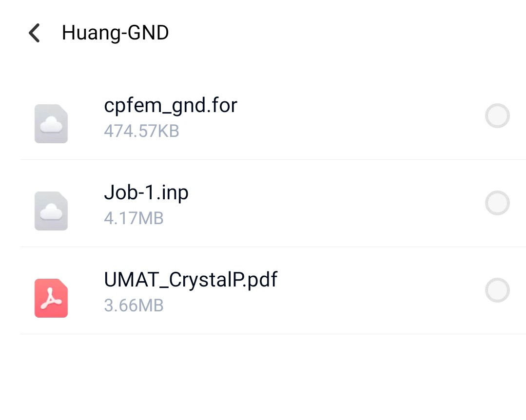Tap the cloud icon beside Job-1.inp

[x=51, y=210]
